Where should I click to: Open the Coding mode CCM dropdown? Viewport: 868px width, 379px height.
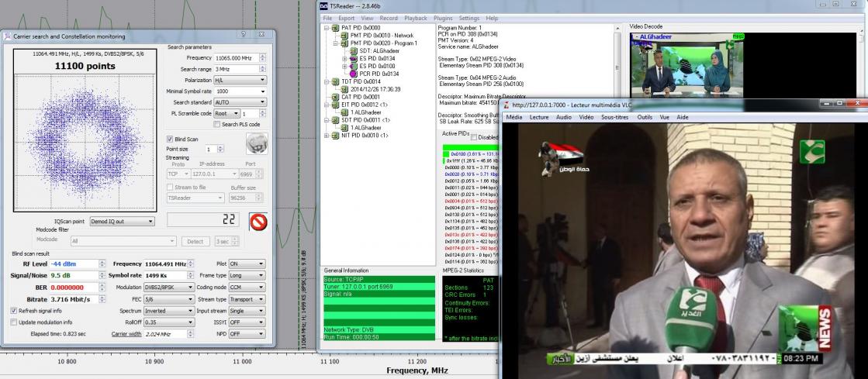247,287
